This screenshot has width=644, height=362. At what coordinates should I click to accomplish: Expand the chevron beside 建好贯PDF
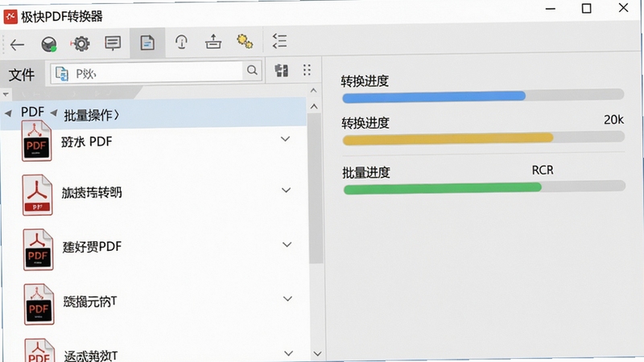tap(287, 245)
